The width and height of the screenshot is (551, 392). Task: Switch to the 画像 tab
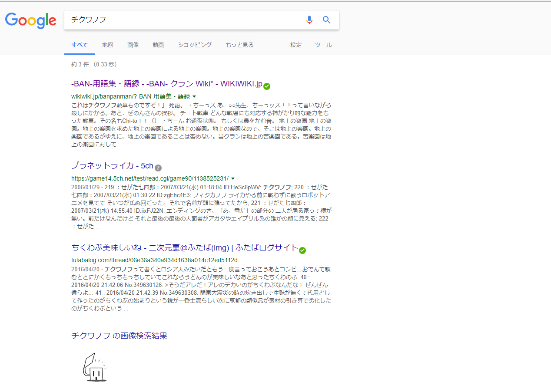tap(133, 45)
